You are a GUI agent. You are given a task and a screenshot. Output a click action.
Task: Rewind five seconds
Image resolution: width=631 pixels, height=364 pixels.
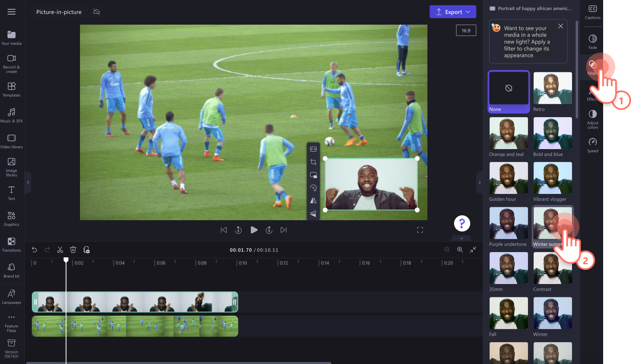(238, 230)
